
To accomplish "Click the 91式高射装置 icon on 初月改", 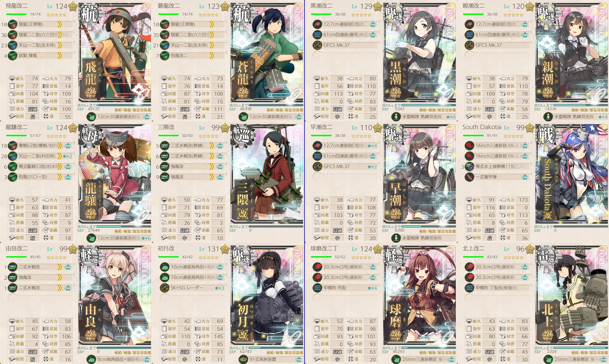I will click(243, 359).
